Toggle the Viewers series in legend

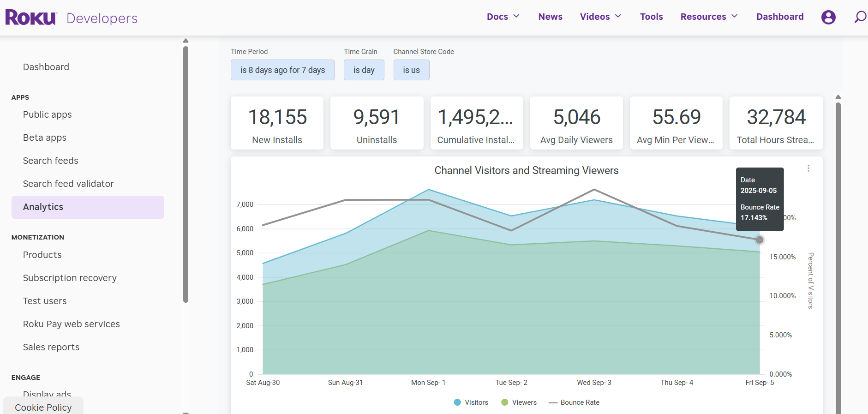(519, 402)
